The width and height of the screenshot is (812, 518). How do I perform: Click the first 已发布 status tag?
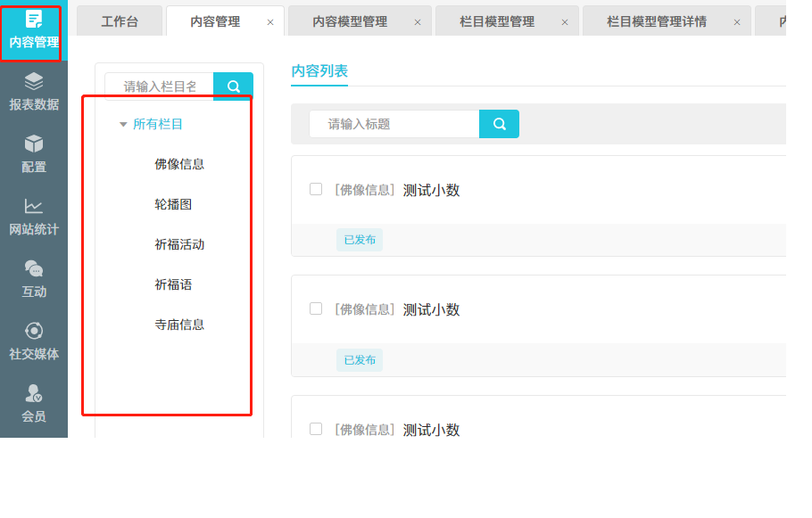[x=360, y=240]
